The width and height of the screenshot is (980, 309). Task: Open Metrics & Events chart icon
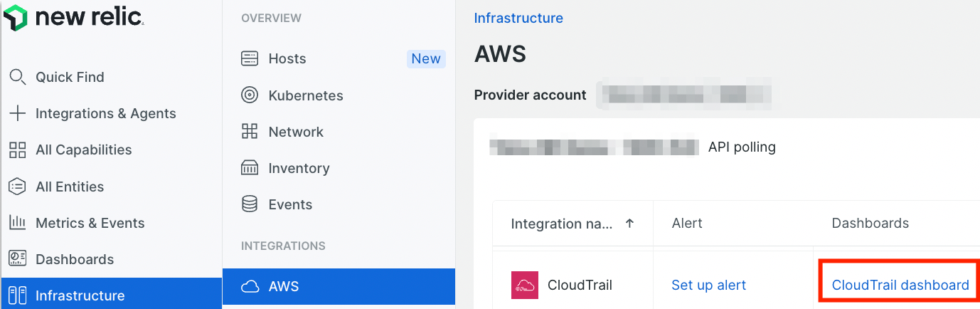(x=17, y=223)
